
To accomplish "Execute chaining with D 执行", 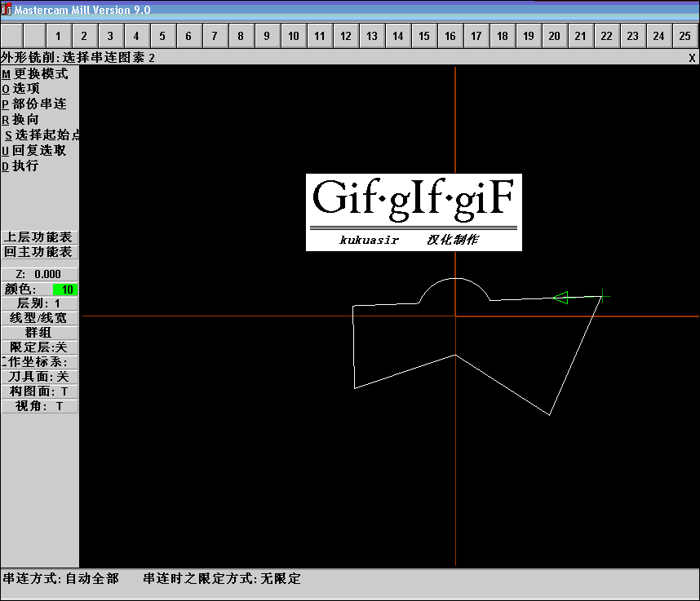I will pyautogui.click(x=24, y=165).
